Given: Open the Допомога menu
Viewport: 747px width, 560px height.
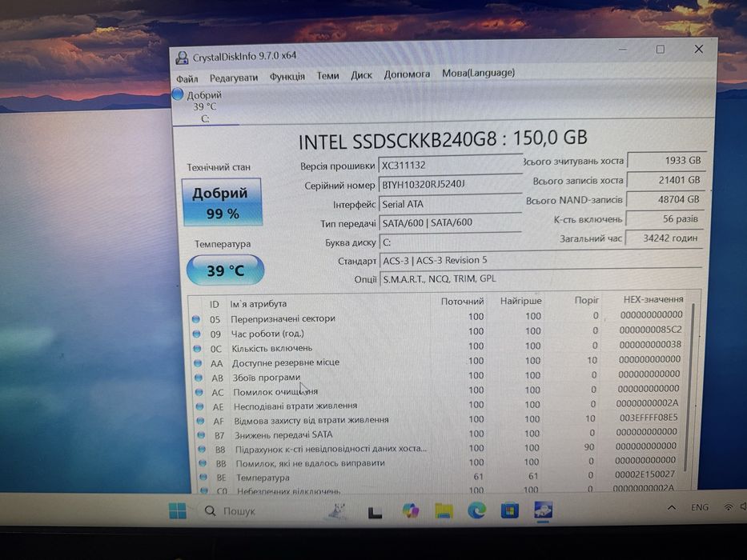Looking at the screenshot, I should (x=407, y=74).
